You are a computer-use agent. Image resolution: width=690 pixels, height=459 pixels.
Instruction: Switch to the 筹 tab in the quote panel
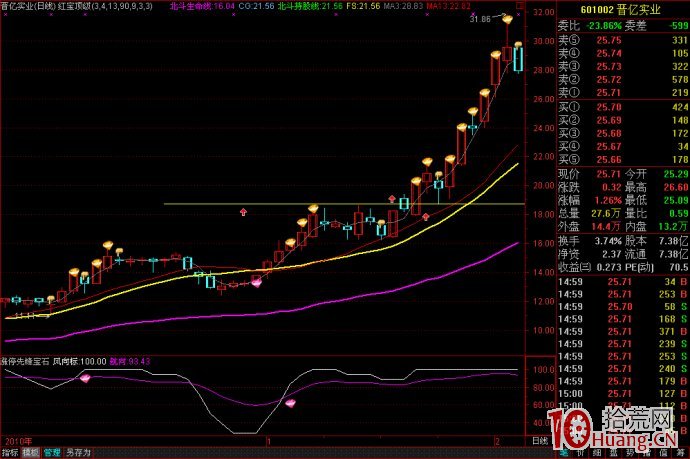(x=681, y=453)
